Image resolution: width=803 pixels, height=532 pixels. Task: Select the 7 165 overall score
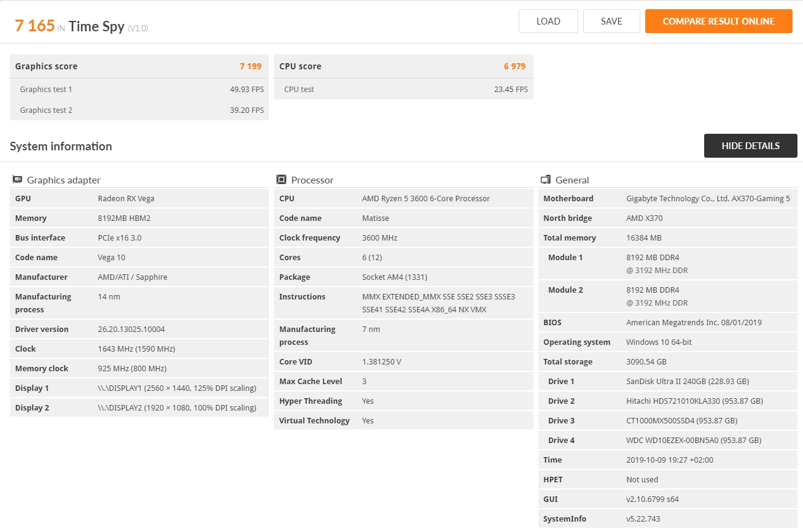coord(35,26)
